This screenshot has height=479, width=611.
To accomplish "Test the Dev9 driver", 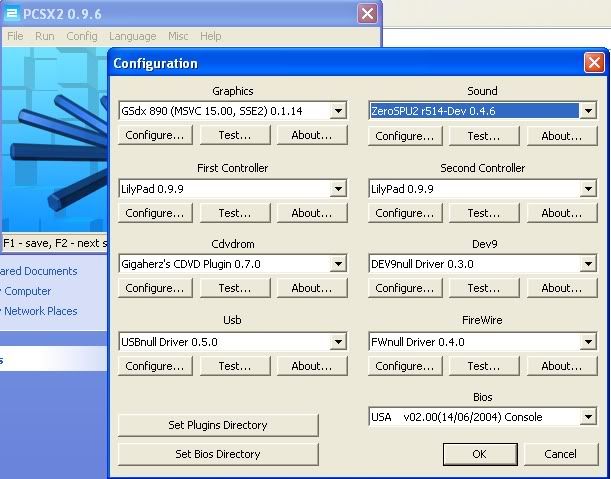I will point(484,288).
